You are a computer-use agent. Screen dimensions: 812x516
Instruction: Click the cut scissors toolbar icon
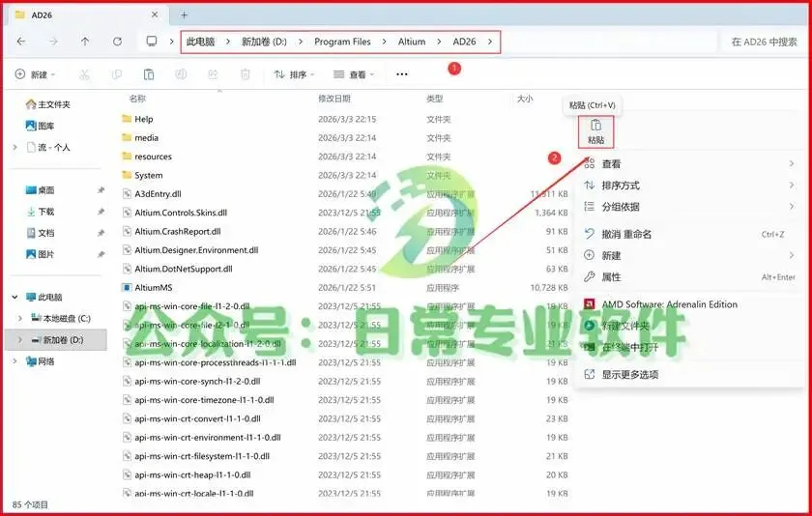[84, 74]
